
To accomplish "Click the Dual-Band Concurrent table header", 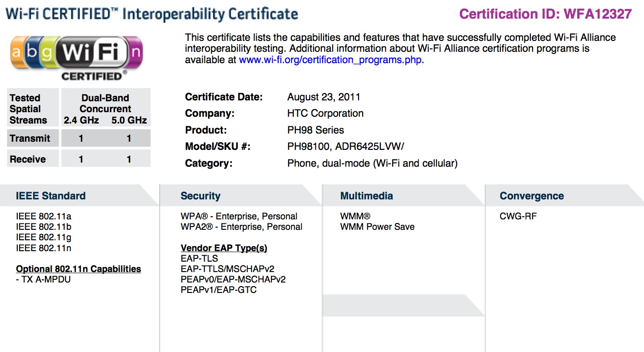I will point(105,104).
